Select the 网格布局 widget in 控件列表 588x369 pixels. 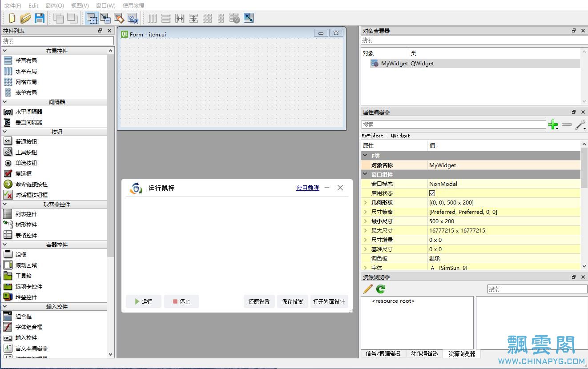click(26, 82)
